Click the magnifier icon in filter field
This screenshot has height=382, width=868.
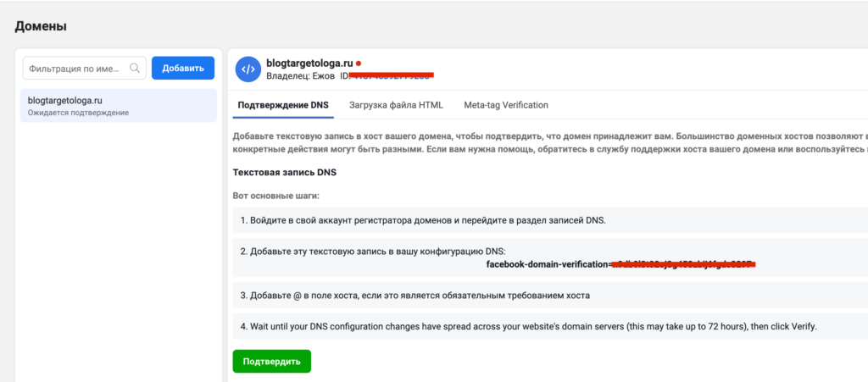click(135, 69)
